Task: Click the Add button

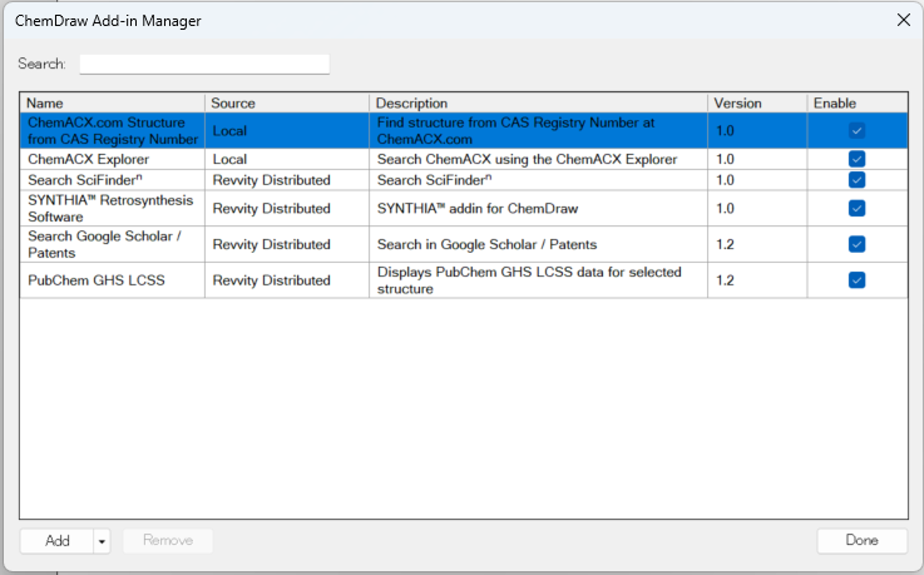Action: tap(57, 541)
